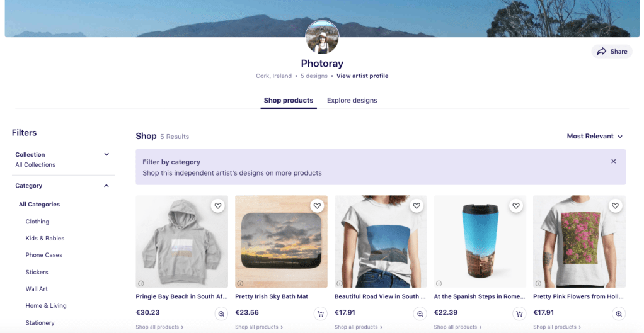Screen dimensions: 644x333
Task: Dismiss the Filter by category banner
Action: coord(614,162)
